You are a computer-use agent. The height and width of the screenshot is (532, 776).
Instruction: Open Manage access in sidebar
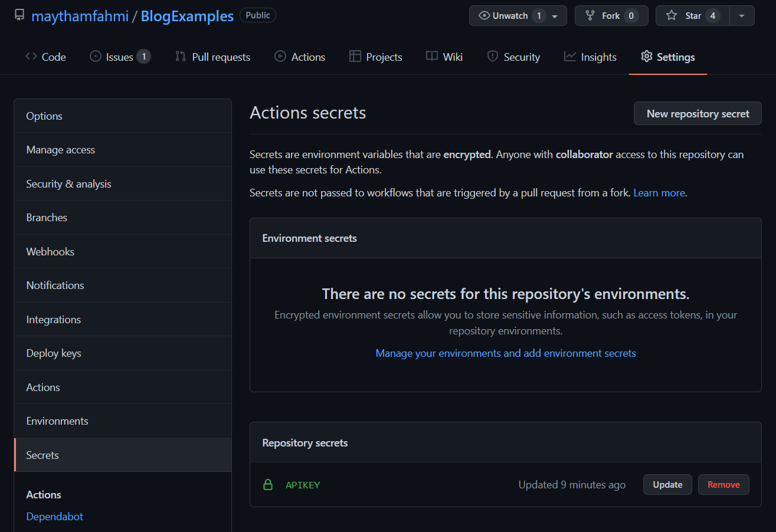coord(123,150)
